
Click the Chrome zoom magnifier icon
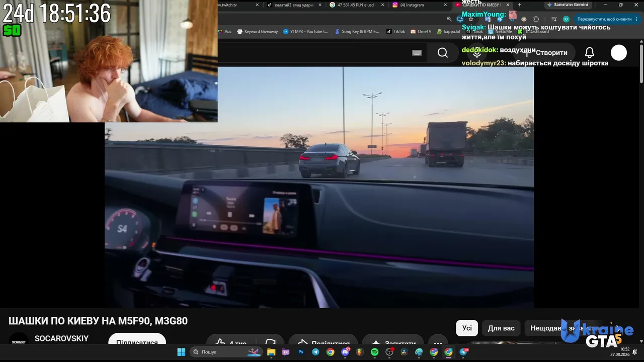coord(449,19)
